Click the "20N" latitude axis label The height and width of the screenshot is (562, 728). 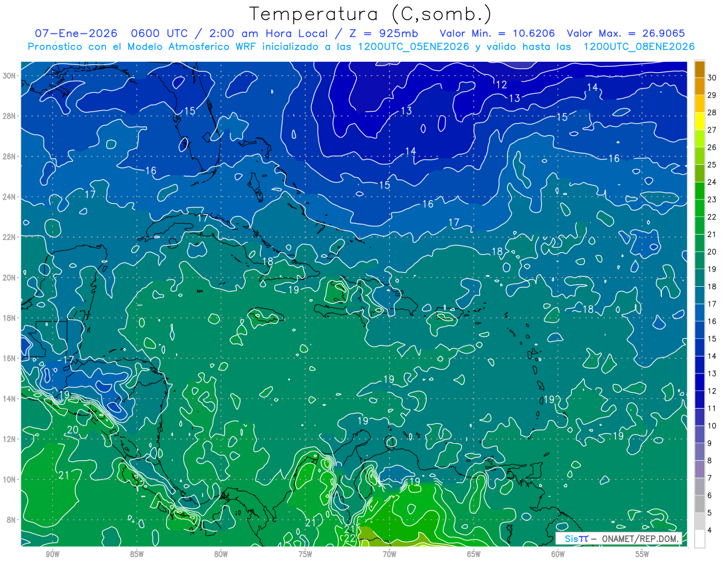coord(9,277)
